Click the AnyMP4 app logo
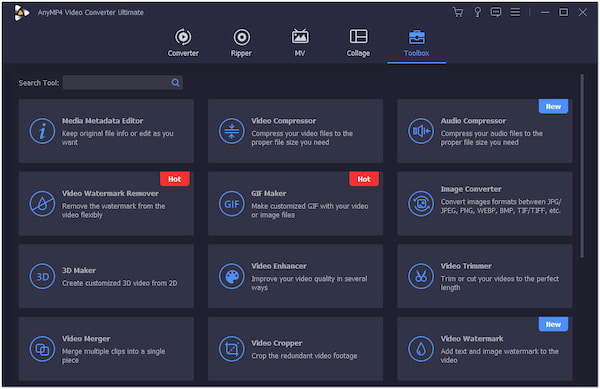 21,13
